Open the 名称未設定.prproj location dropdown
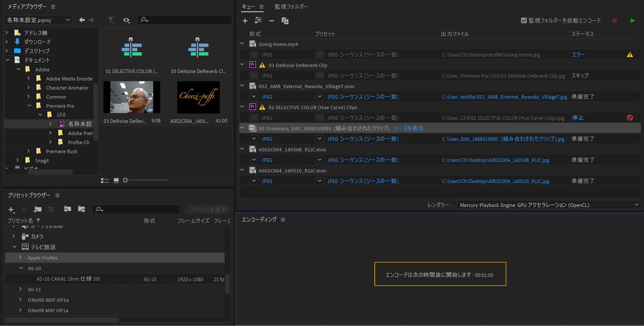 [x=38, y=20]
